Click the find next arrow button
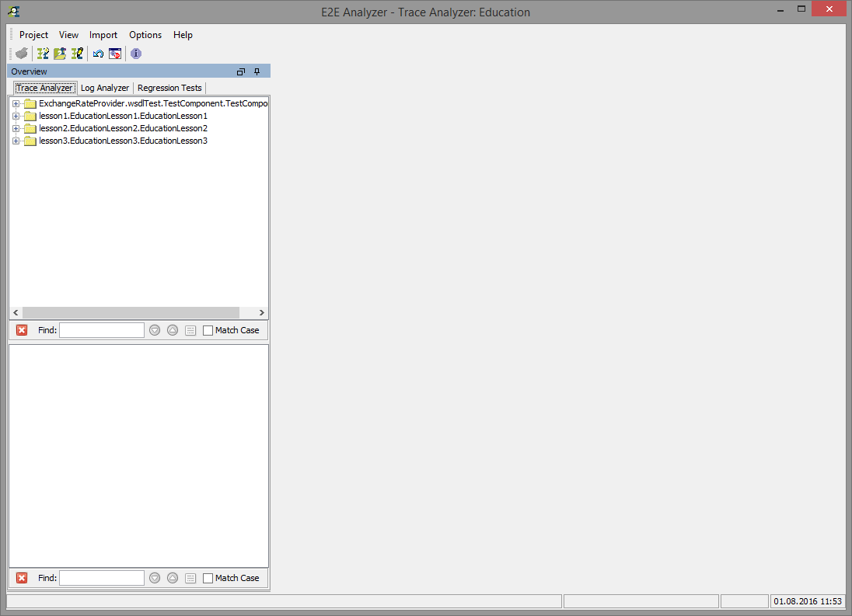The width and height of the screenshot is (852, 616). (154, 329)
